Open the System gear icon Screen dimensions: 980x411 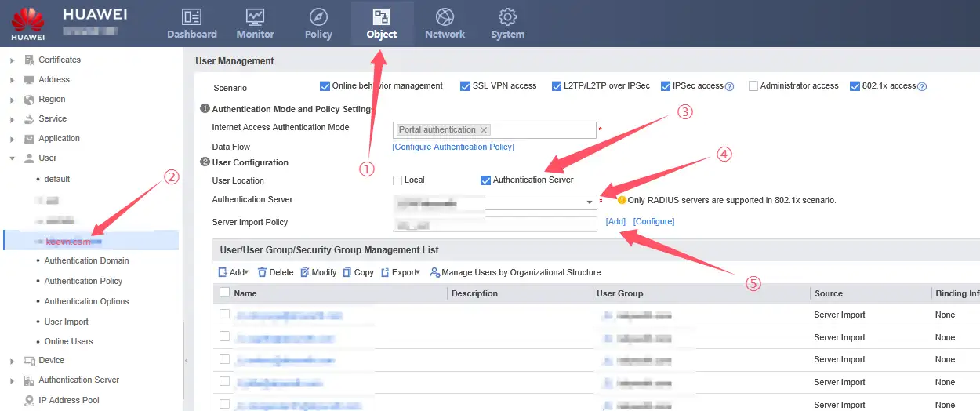pos(507,17)
